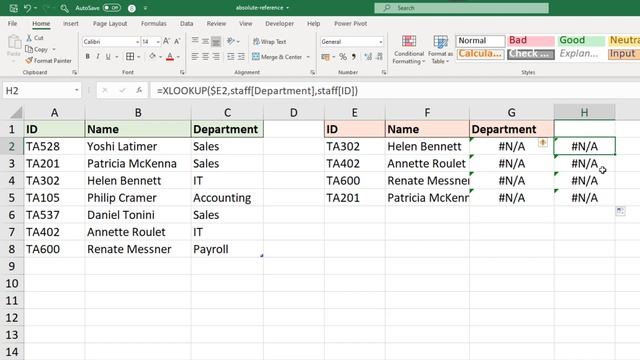Image resolution: width=640 pixels, height=360 pixels.
Task: Select cell containing Renate Messner in column B
Action: [138, 249]
